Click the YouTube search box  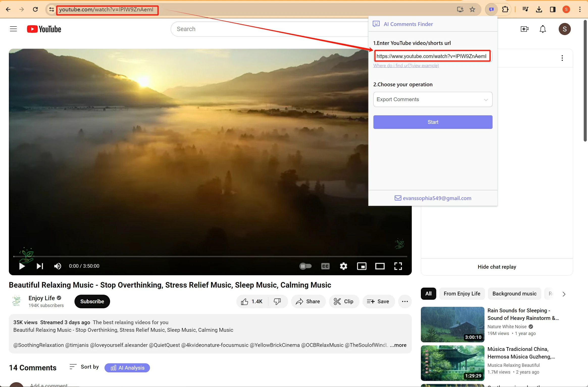[x=269, y=29]
